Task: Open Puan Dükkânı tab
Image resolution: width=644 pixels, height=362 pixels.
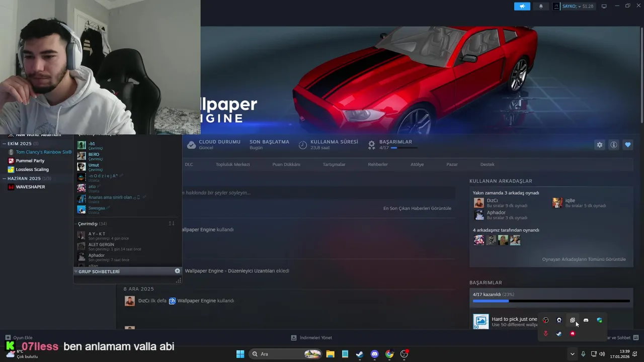Action: (286, 164)
